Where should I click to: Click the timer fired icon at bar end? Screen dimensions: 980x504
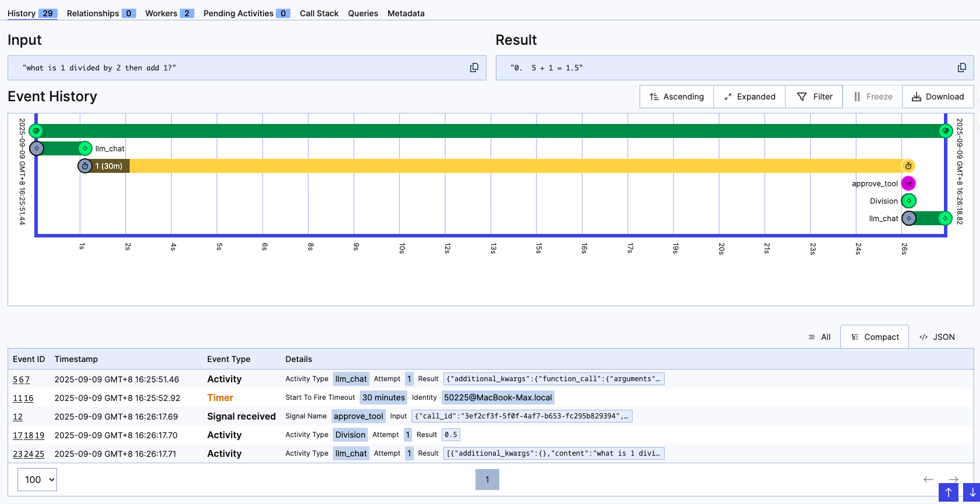tap(908, 166)
